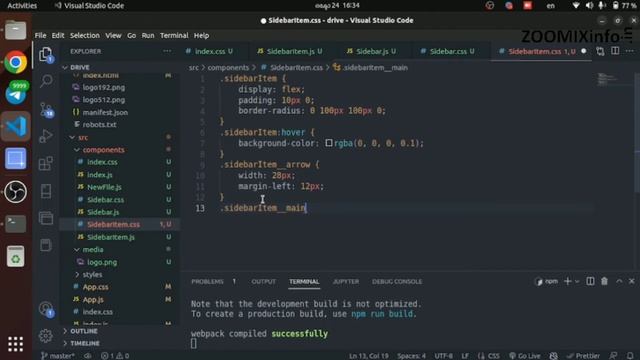
Task: Switch to the SidebarItem.js editor tab
Action: click(290, 51)
